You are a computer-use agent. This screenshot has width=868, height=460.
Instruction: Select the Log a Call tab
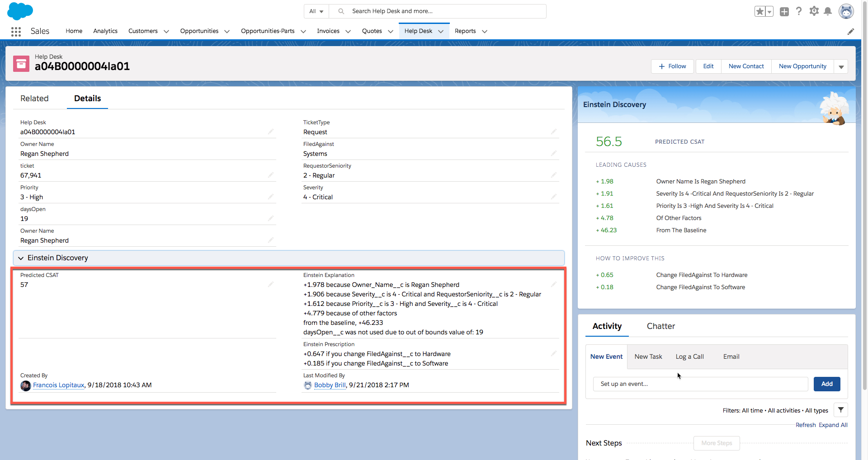(689, 357)
